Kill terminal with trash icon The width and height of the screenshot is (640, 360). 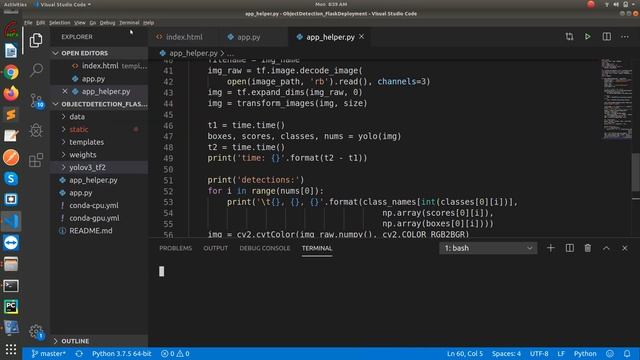coord(587,248)
